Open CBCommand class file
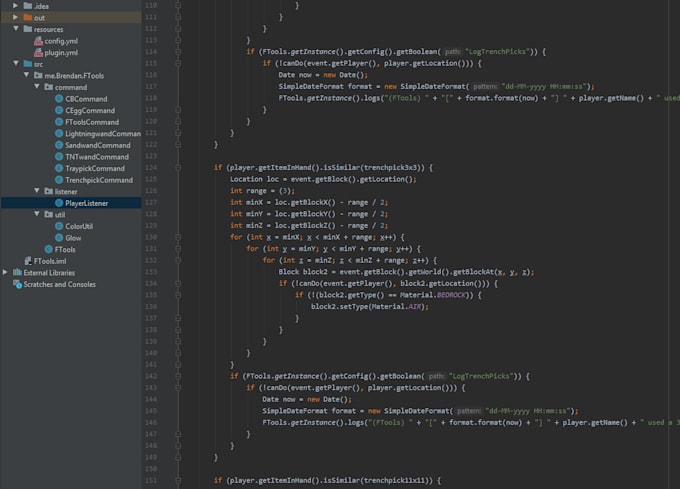This screenshot has width=680, height=489. [x=86, y=99]
